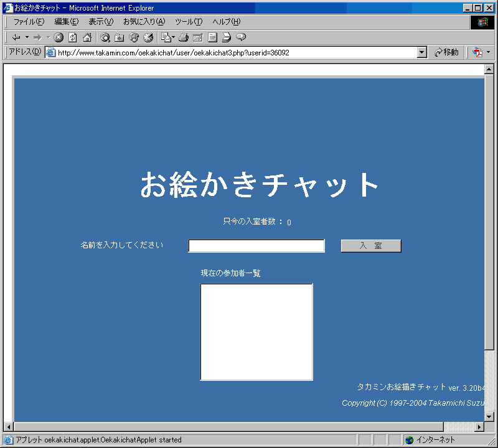Click the 只今の入室者数 count text

257,222
